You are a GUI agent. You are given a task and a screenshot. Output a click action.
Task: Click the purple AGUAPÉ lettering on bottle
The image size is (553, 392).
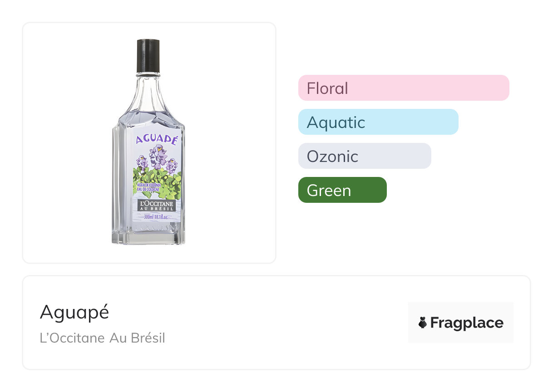coord(157,139)
